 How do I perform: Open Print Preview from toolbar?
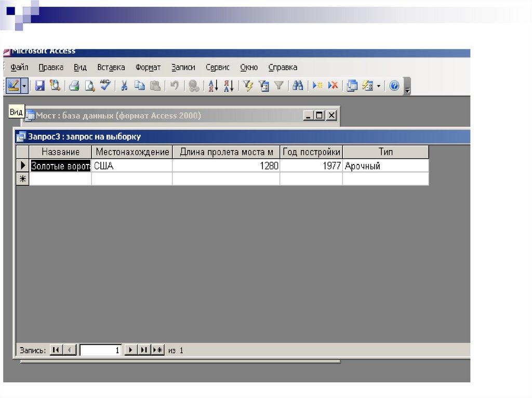[x=90, y=86]
